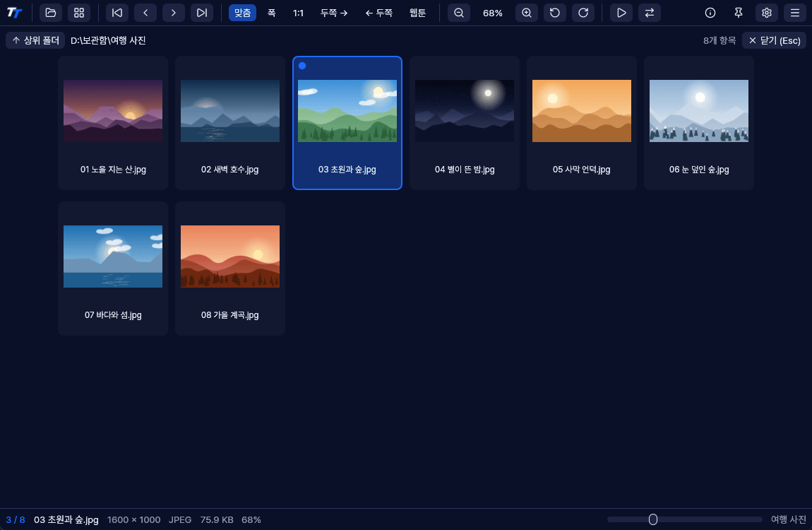
Task: Jump to first image icon
Action: pyautogui.click(x=117, y=13)
